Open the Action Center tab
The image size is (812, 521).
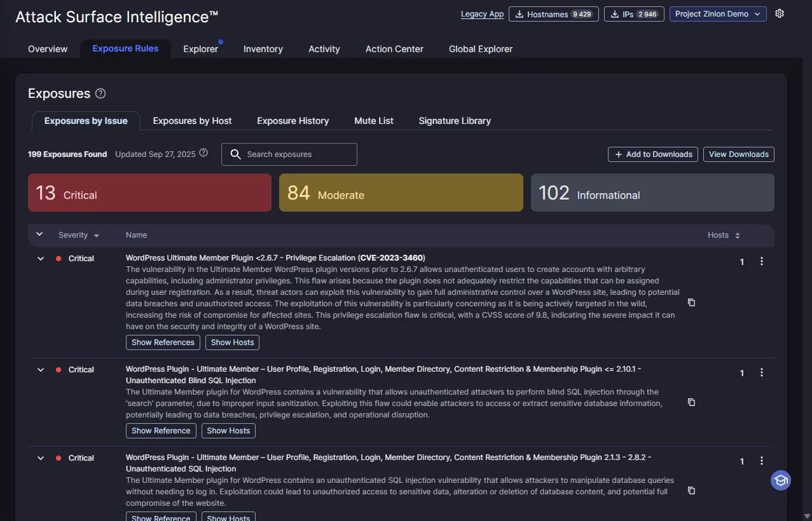[394, 49]
